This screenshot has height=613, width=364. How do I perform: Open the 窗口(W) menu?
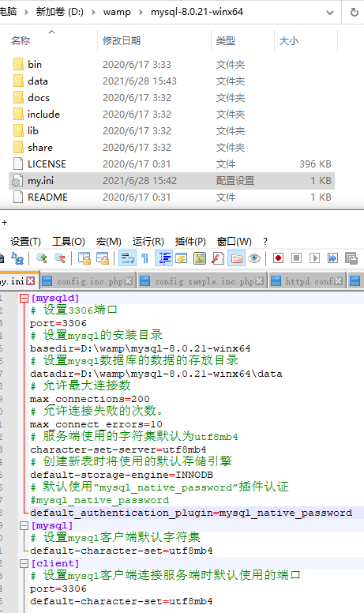coord(235,242)
